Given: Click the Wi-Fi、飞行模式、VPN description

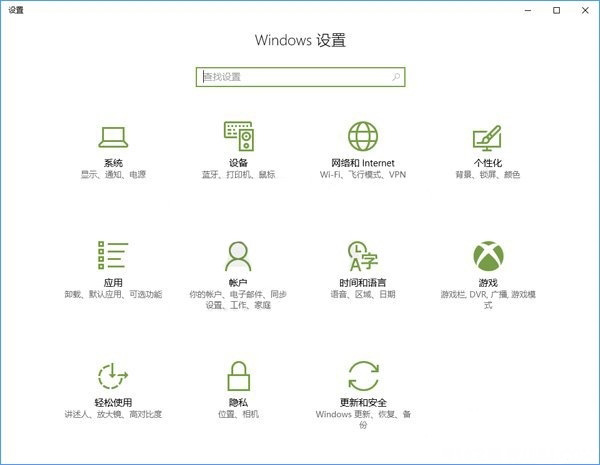Looking at the screenshot, I should [x=363, y=175].
